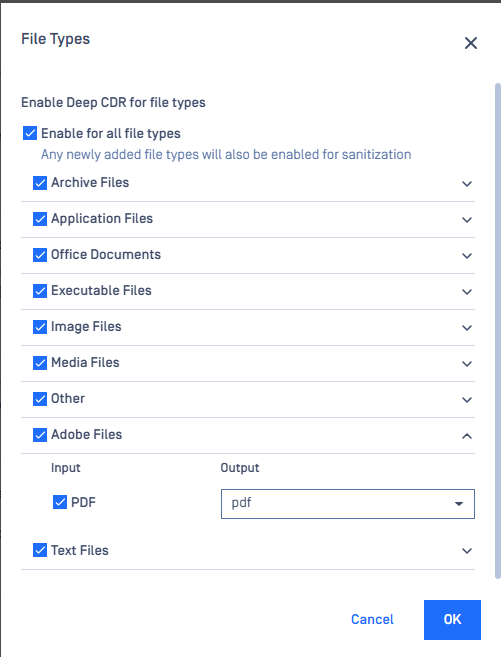Uncheck the Image Files checkbox
Screen dimensions: 501x657
point(40,327)
